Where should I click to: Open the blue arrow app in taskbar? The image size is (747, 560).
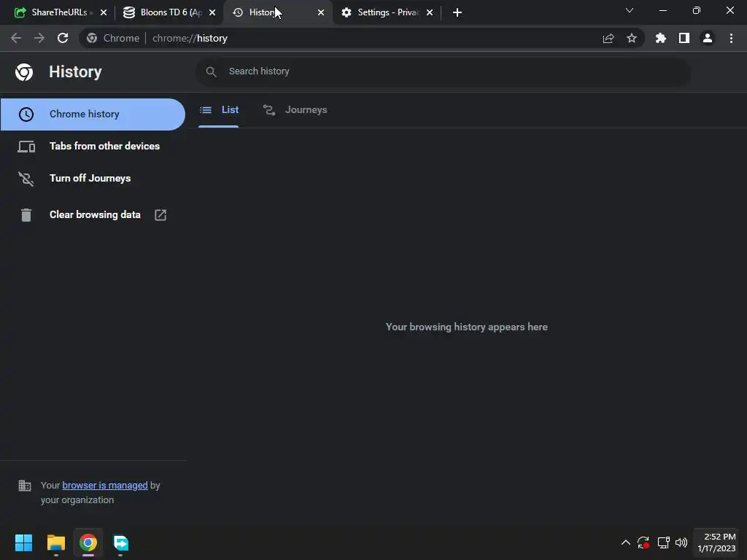[120, 542]
